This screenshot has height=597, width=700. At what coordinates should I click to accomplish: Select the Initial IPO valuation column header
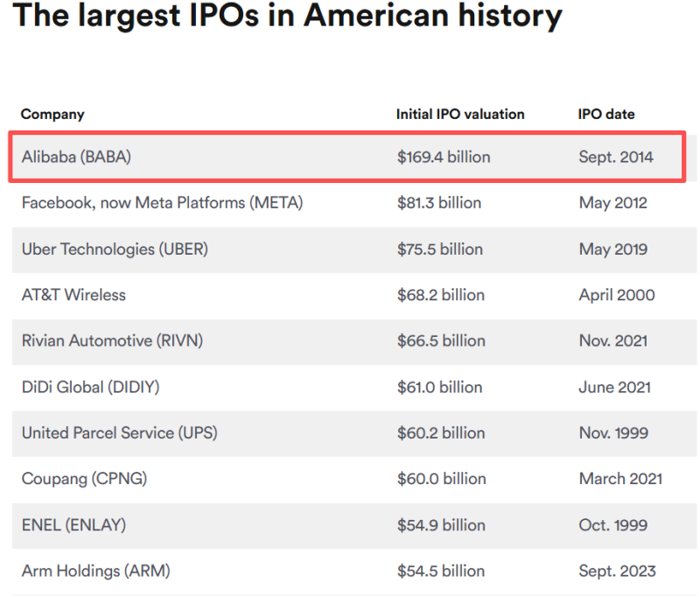pyautogui.click(x=460, y=115)
